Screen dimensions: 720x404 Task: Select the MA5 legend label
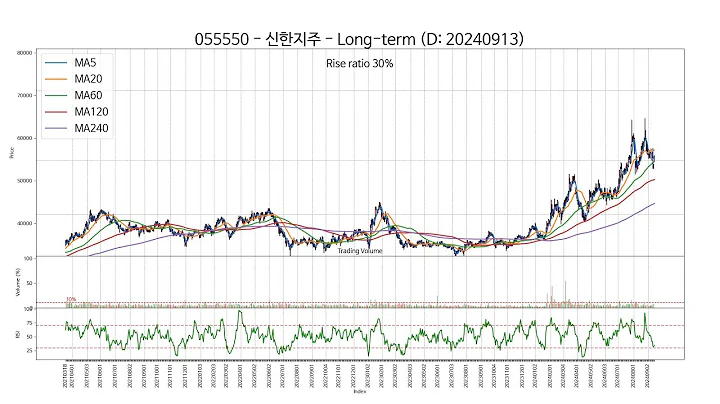click(x=85, y=62)
